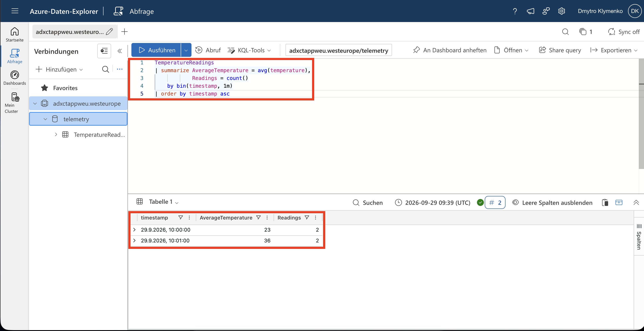Click the adxctappweu.westeurope/telemetry scope field
644x331 pixels.
(338, 50)
